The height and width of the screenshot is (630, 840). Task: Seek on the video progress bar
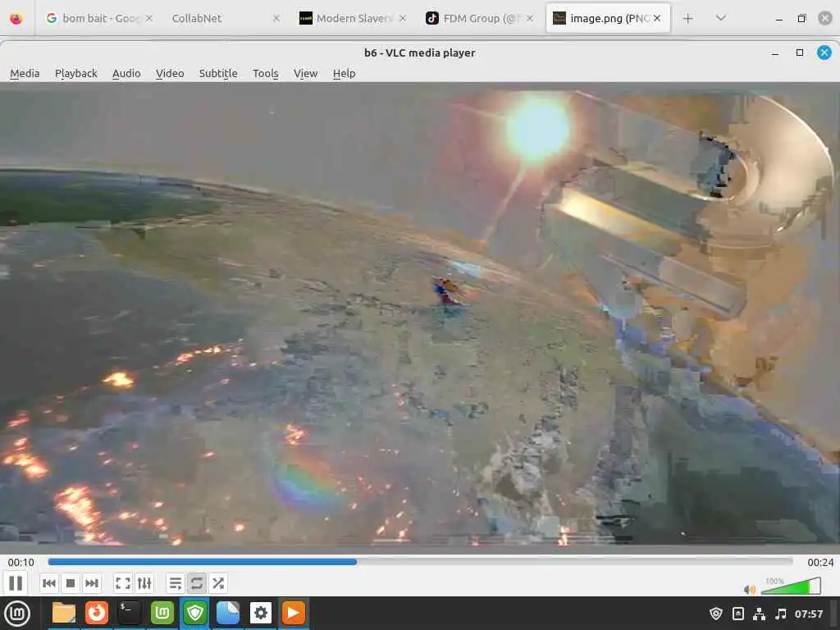click(420, 561)
